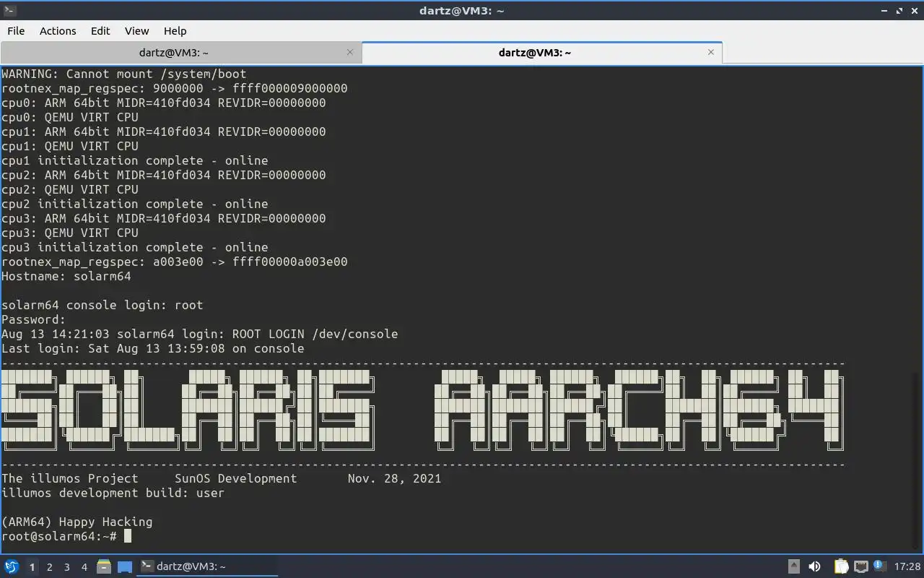The image size is (924, 578).
Task: Click 'cpu2 initialization complete - online' line
Action: [x=135, y=204]
